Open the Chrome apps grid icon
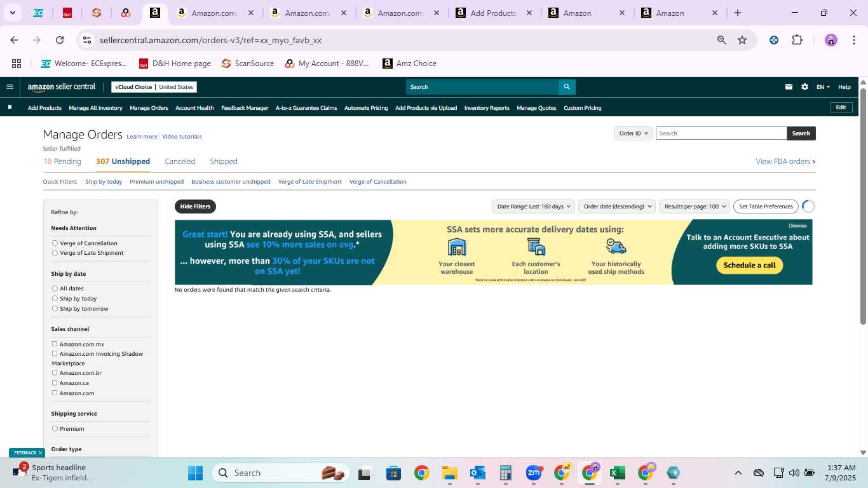868x488 pixels. click(17, 64)
